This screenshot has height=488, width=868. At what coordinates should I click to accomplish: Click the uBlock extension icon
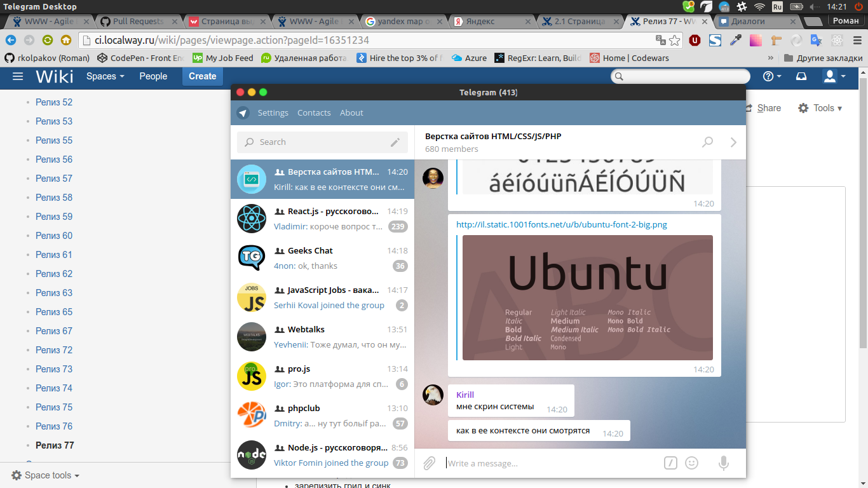pyautogui.click(x=695, y=41)
